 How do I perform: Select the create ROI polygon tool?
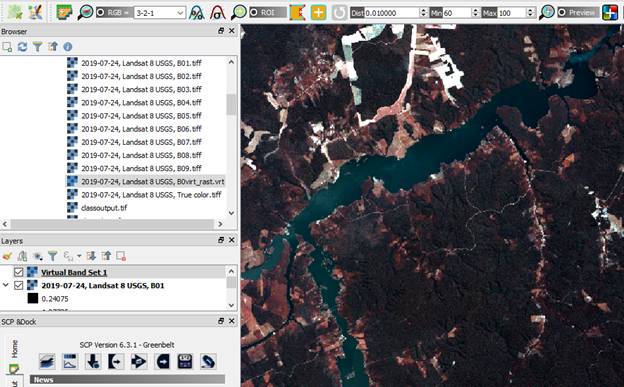[x=297, y=12]
